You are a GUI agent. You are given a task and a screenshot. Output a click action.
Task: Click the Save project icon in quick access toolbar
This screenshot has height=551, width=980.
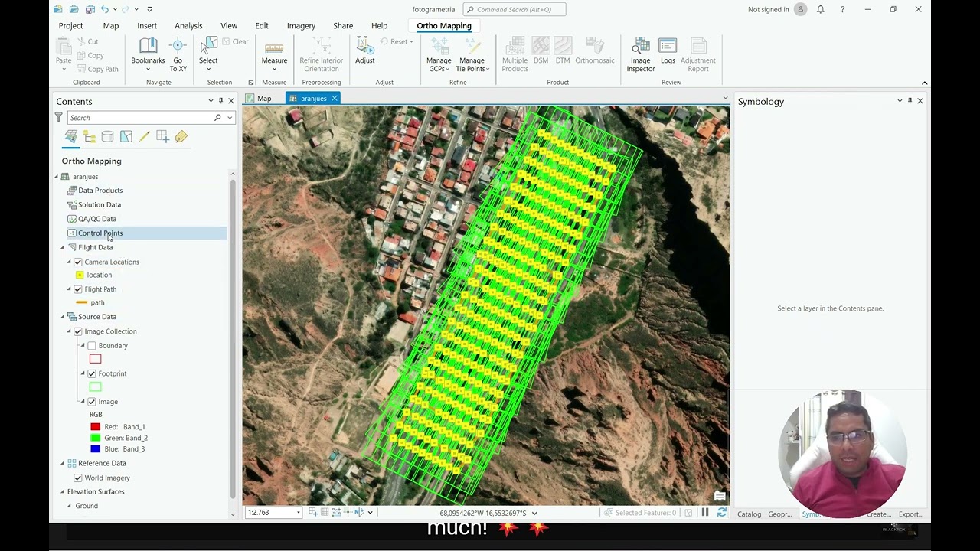pos(90,9)
